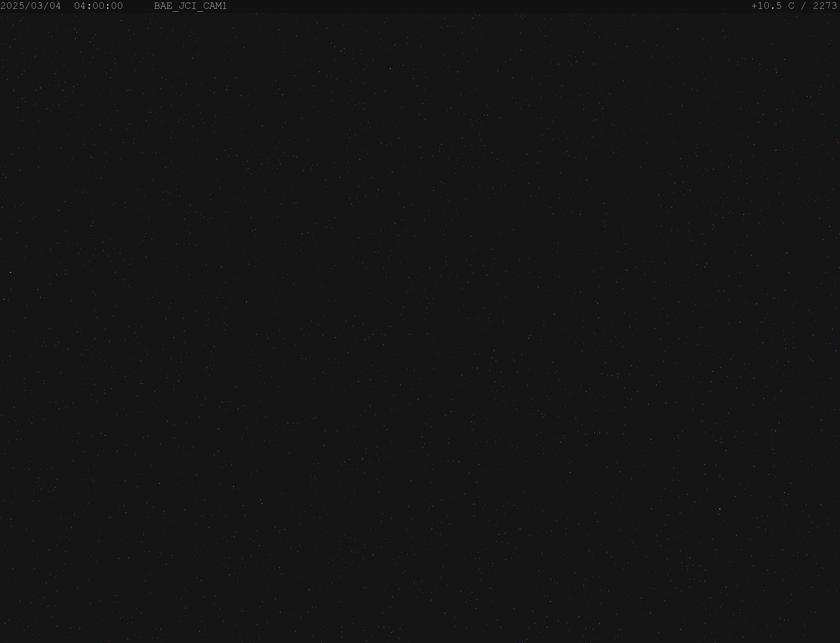Click the hour digits of the time
Screen dimensions: 840x643
80,6
